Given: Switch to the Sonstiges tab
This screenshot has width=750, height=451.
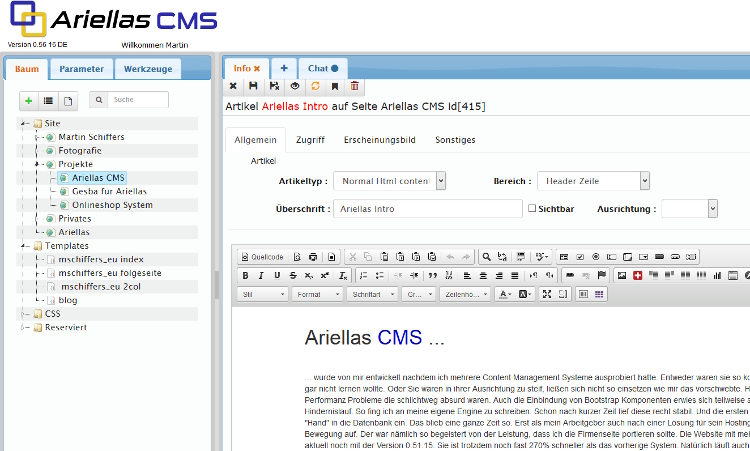Looking at the screenshot, I should [455, 140].
